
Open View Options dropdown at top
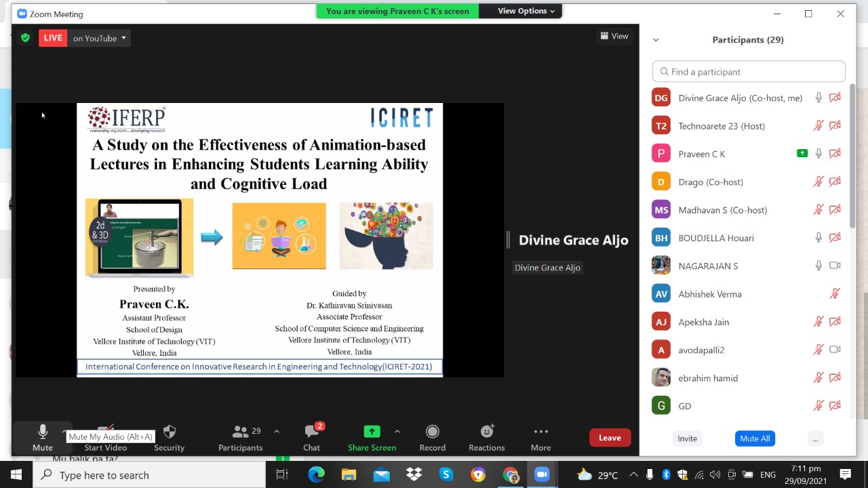[526, 11]
